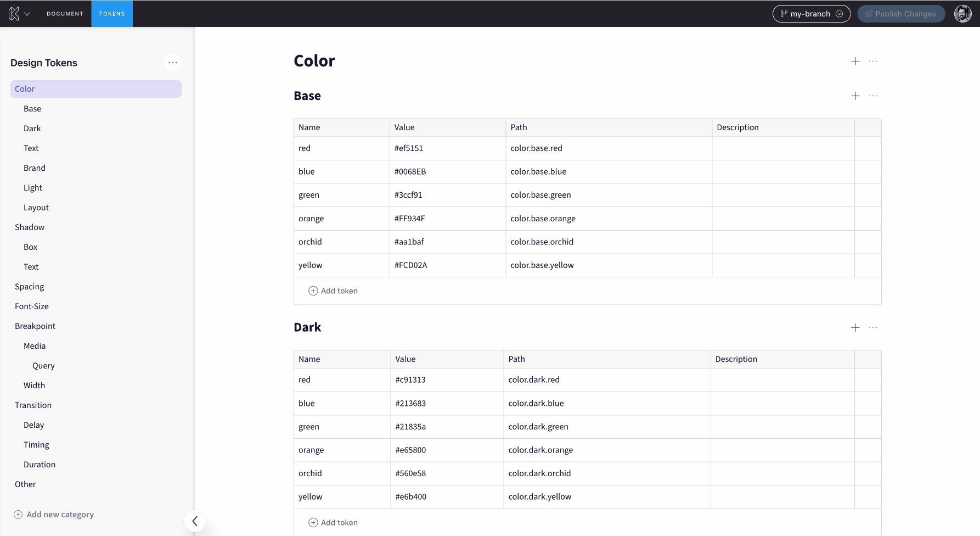This screenshot has width=980, height=536.
Task: Click Add new category
Action: pos(54,515)
